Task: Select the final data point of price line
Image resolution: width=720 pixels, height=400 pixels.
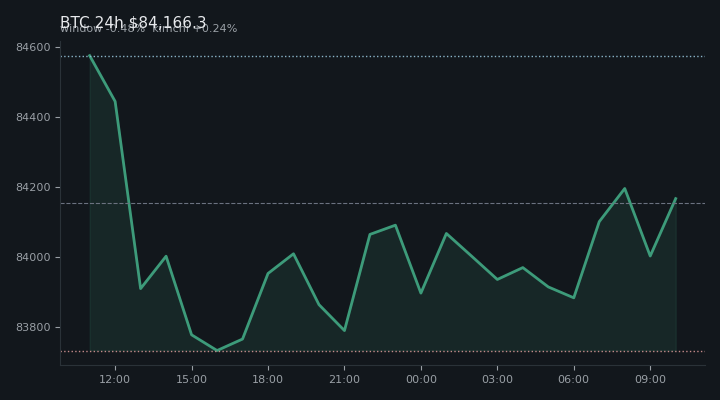Action: point(675,198)
